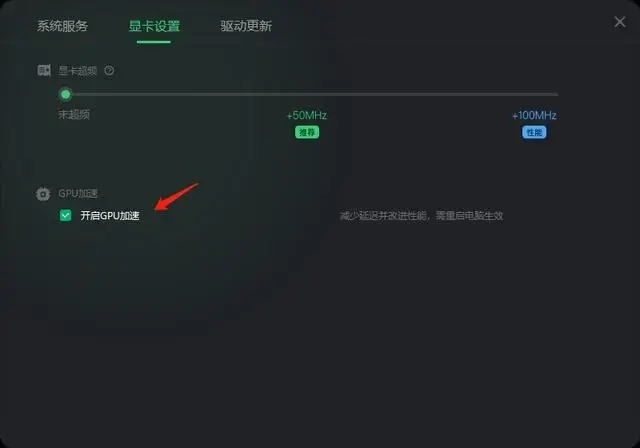This screenshot has height=448, width=640.
Task: Select the +50MHz overclock label
Action: click(x=307, y=115)
